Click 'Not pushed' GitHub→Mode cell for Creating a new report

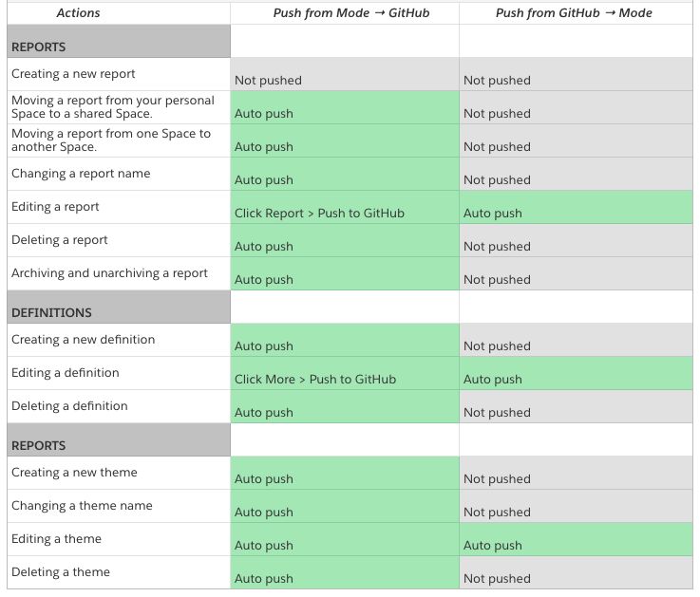pos(576,75)
